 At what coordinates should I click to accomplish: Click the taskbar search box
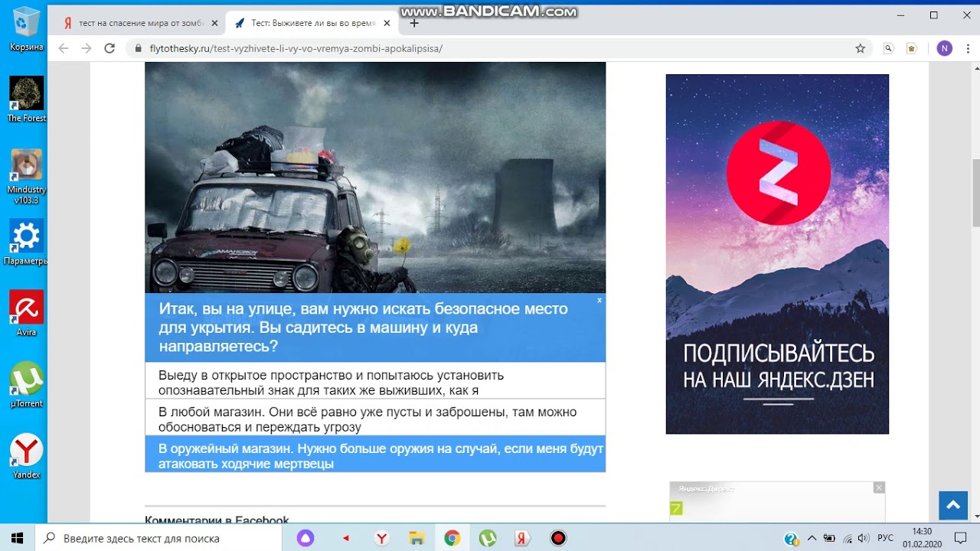[159, 538]
